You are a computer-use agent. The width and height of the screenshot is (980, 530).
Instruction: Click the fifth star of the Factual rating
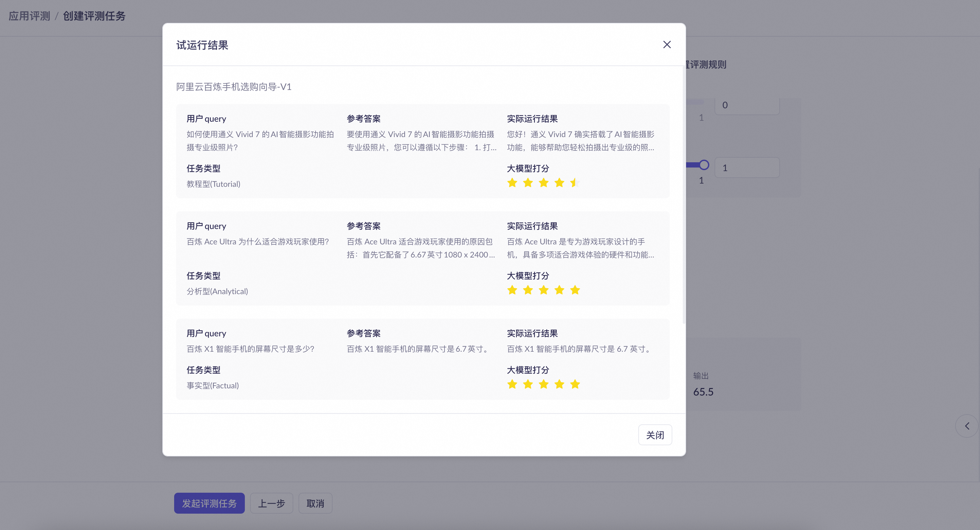coord(574,384)
